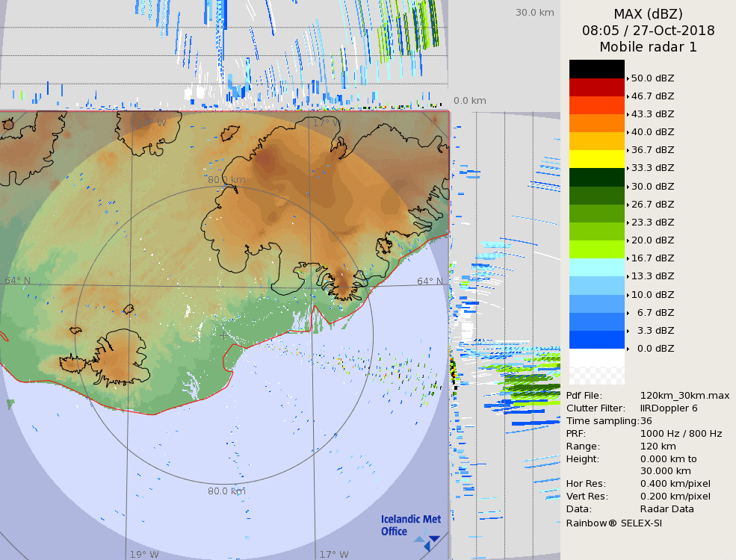Click the 08:05 / 27-Oct-2018 timestamp
Screen dimensions: 736x560
(x=648, y=31)
